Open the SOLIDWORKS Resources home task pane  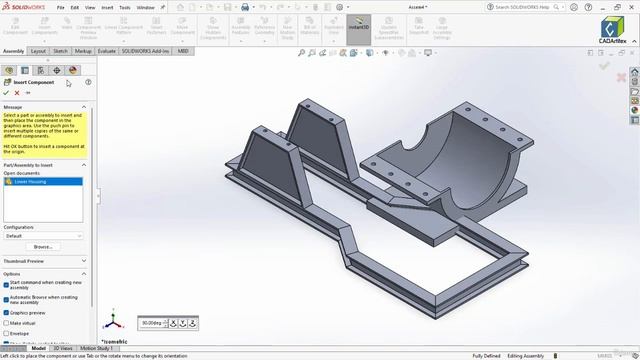[x=635, y=72]
